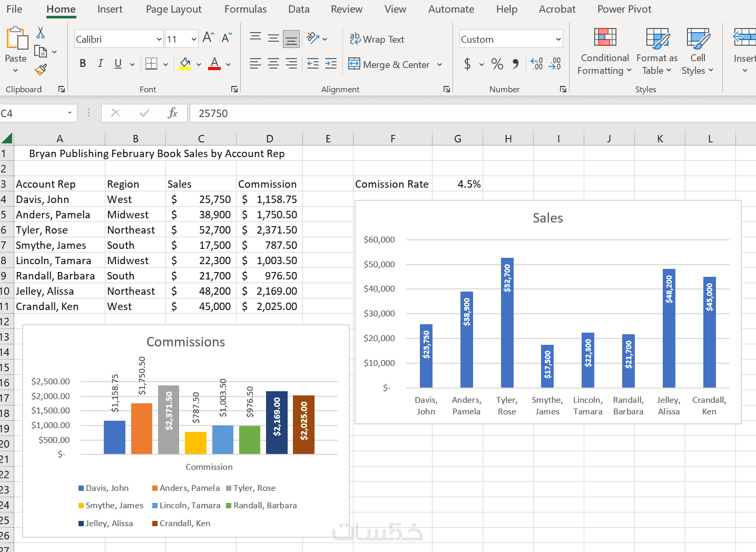Switch to the Page Layout tab
Image resolution: width=756 pixels, height=552 pixels.
tap(174, 9)
